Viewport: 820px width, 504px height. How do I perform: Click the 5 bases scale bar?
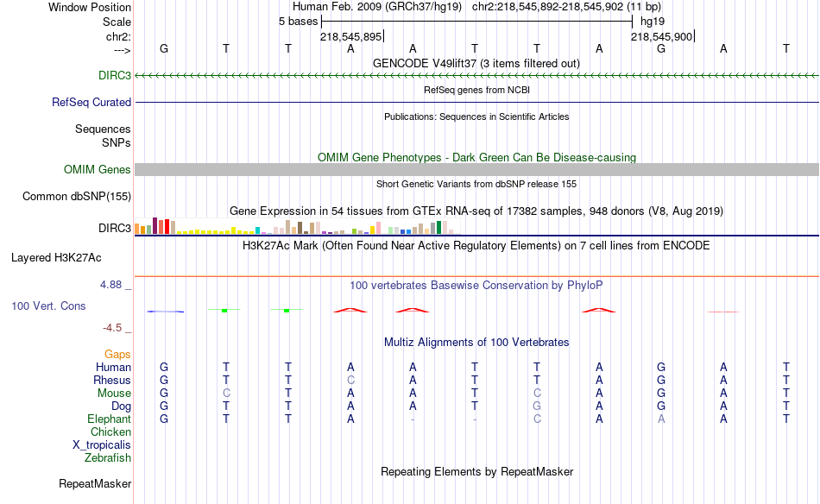[x=476, y=22]
